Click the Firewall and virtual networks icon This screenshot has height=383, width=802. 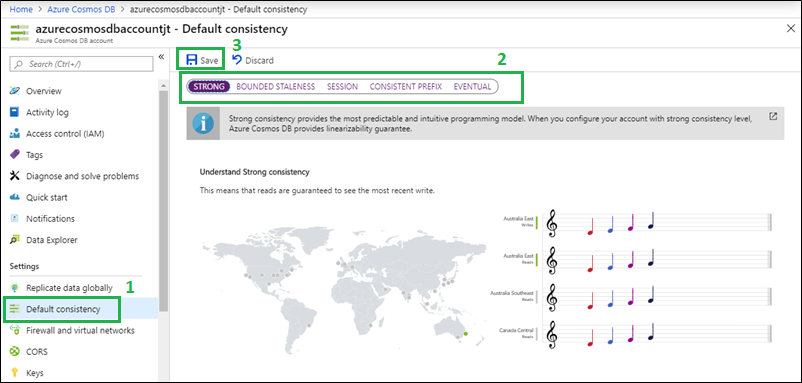[x=15, y=330]
